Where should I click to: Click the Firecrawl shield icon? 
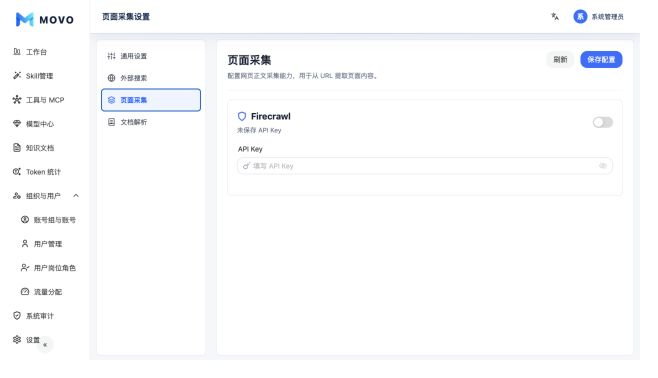[242, 116]
